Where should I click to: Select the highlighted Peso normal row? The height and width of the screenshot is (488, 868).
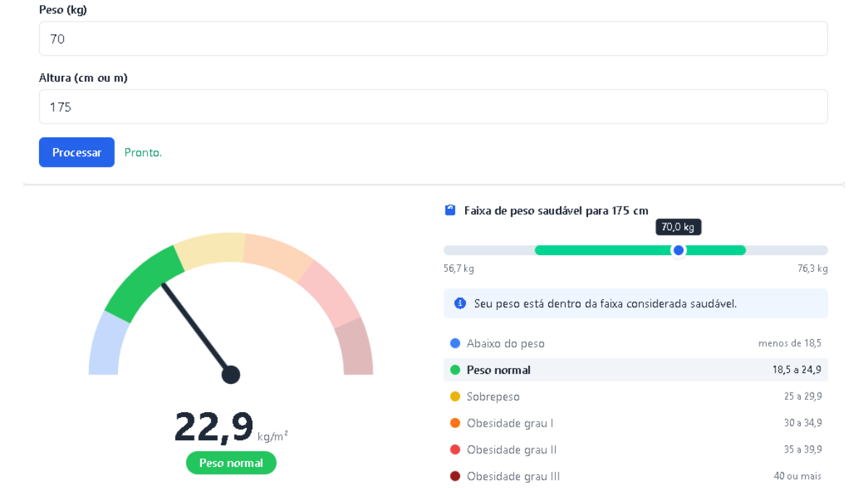[x=636, y=370]
